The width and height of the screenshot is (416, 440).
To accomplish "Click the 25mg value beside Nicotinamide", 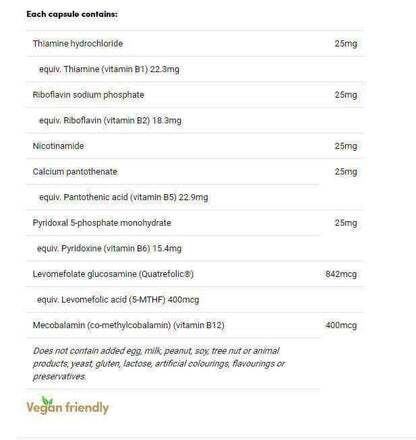I will (x=346, y=146).
